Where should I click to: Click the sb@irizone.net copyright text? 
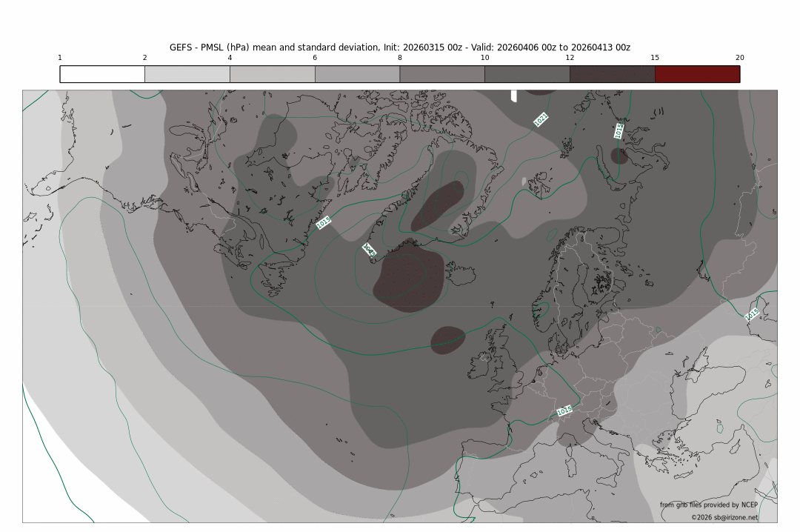[x=724, y=517]
